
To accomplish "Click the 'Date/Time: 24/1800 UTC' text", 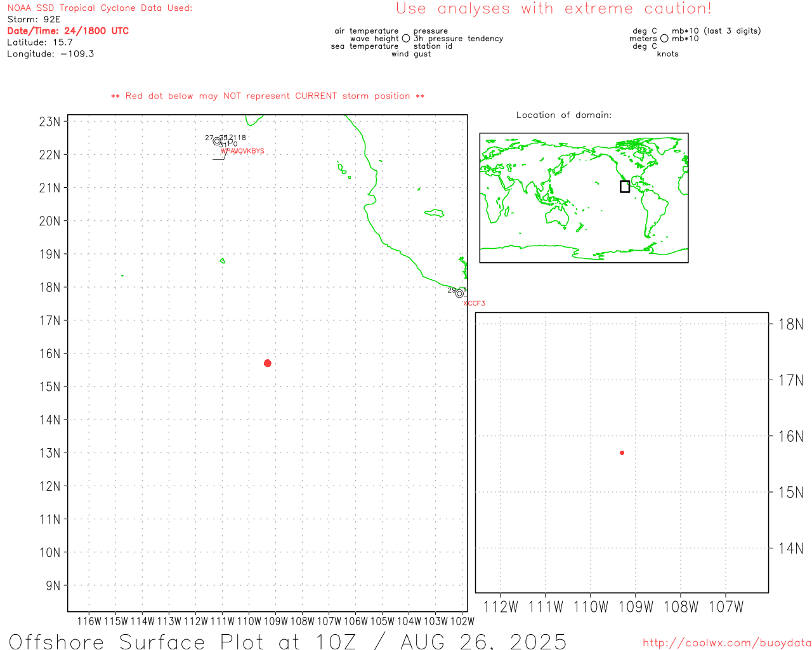I will (68, 30).
